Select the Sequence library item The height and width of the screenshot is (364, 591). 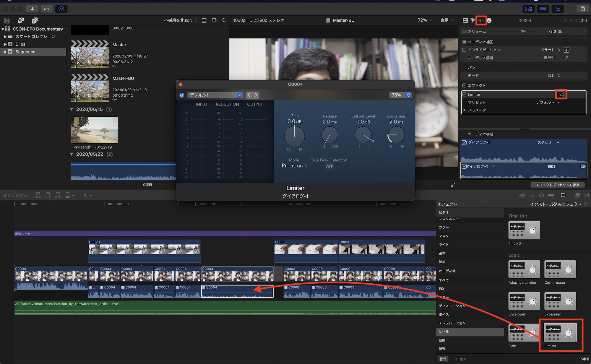(25, 52)
